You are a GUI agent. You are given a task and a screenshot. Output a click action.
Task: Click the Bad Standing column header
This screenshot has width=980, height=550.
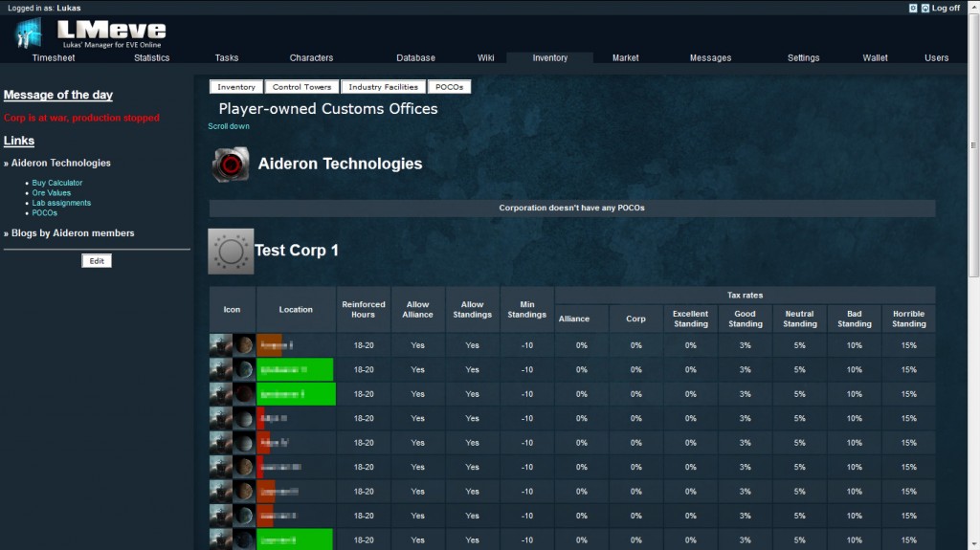(855, 319)
